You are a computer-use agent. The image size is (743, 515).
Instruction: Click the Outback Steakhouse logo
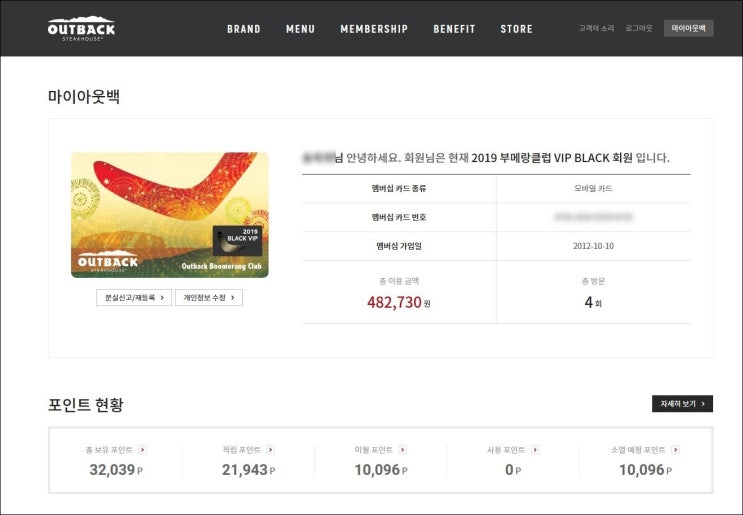(81, 29)
